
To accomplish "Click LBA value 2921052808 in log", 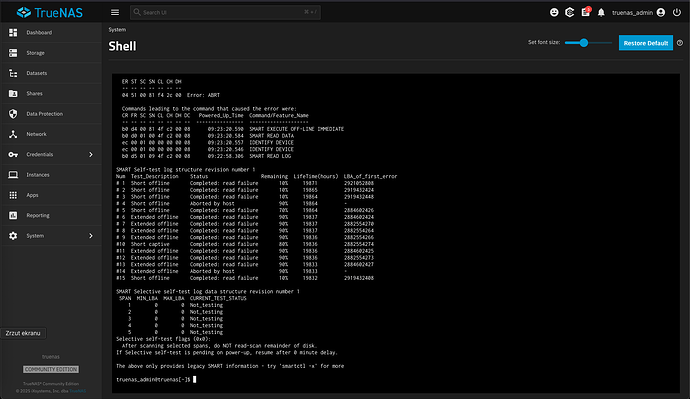I will click(x=359, y=183).
